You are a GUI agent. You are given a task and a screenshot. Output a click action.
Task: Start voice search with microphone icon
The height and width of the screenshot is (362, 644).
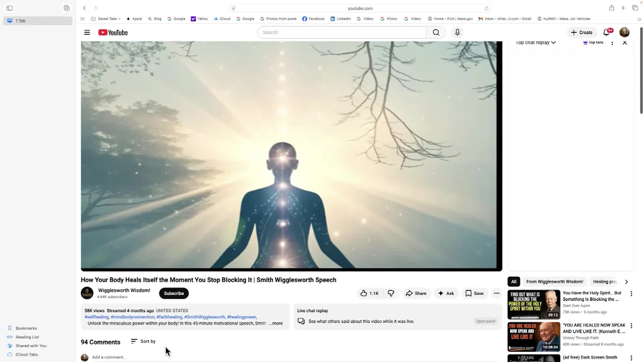pyautogui.click(x=457, y=33)
